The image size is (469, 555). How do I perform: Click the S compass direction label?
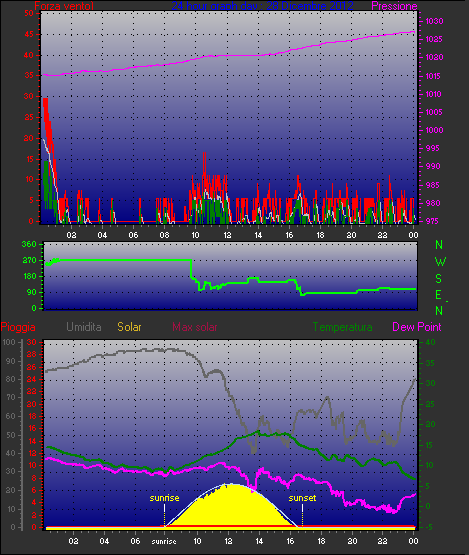point(439,279)
